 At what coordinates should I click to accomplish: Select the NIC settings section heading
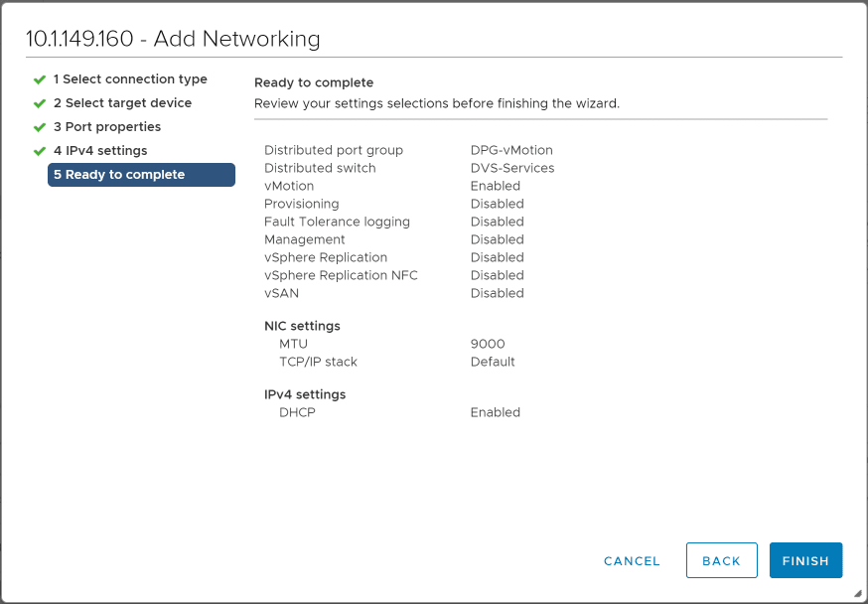pyautogui.click(x=302, y=326)
